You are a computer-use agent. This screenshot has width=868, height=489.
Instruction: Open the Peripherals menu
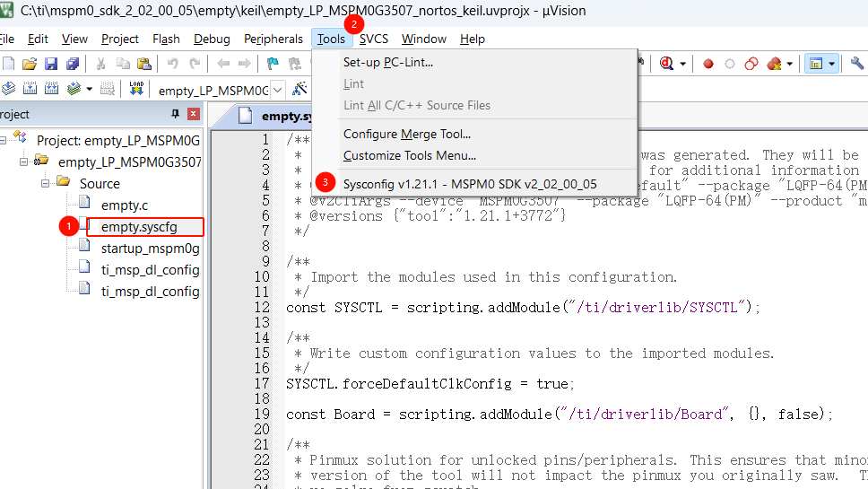click(273, 39)
